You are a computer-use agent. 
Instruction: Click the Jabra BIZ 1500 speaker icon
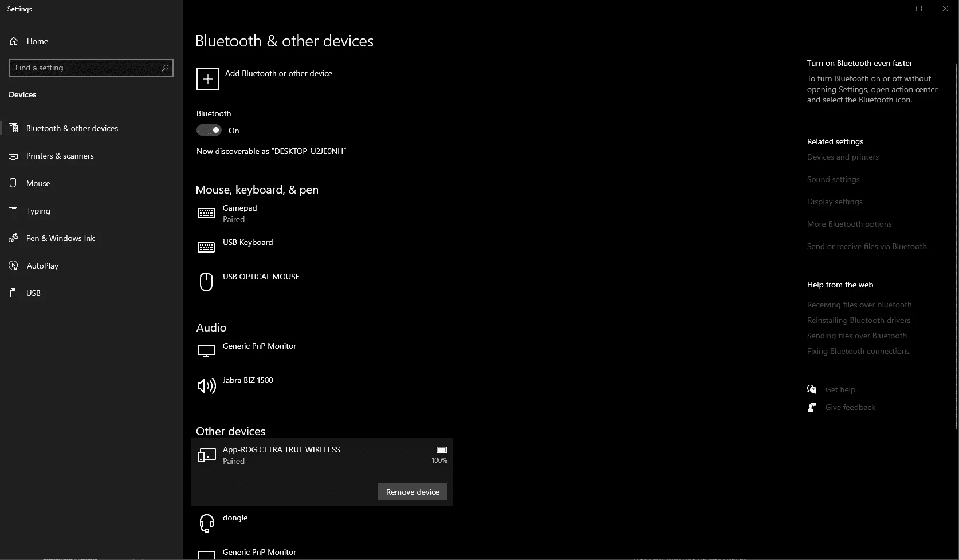tap(206, 386)
